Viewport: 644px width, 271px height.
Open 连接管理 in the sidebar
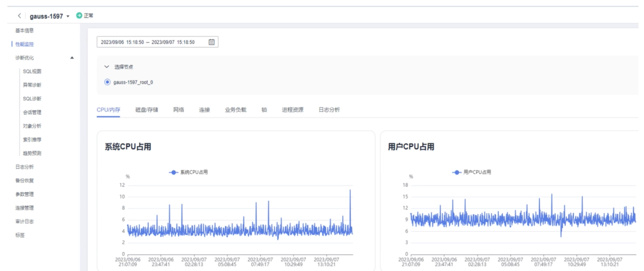[x=24, y=208]
